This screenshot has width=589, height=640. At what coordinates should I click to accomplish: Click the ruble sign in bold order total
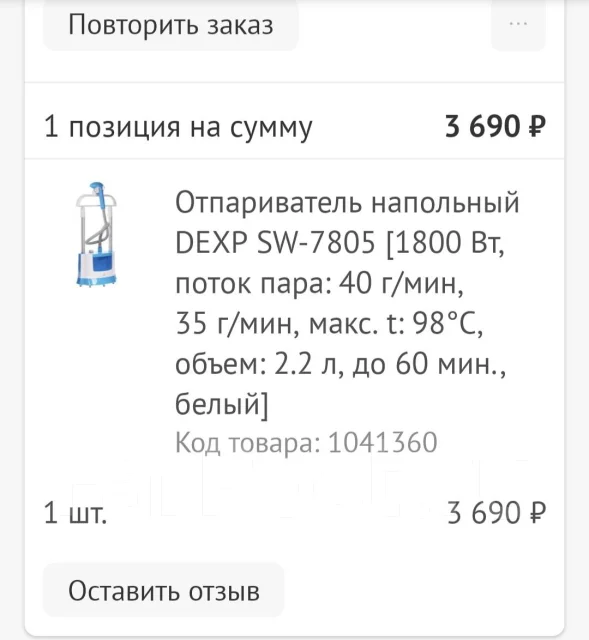coord(538,126)
